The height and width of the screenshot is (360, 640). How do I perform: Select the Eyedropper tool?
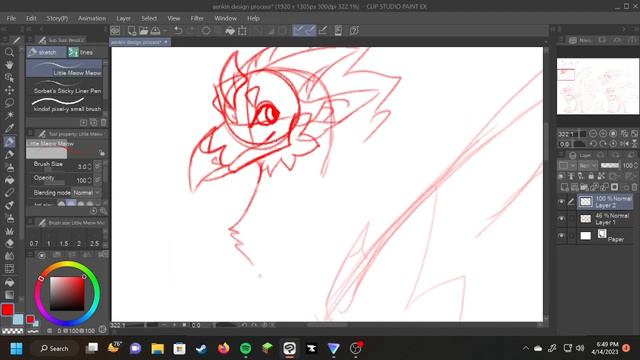pos(9,129)
